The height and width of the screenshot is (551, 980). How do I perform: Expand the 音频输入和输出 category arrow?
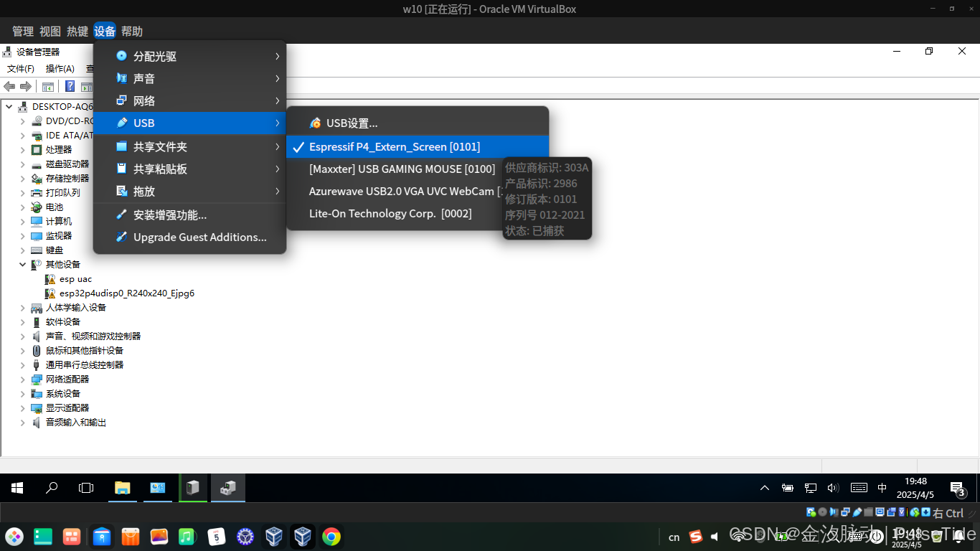pyautogui.click(x=23, y=423)
